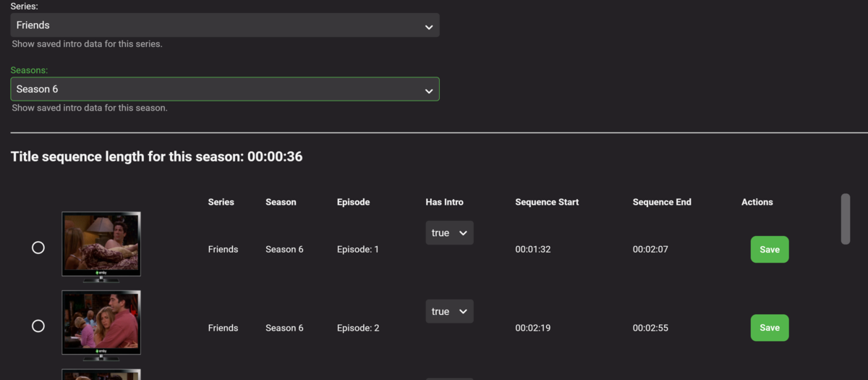This screenshot has height=380, width=868.
Task: Change Has Intro dropdown for Episode 2
Action: pyautogui.click(x=449, y=311)
